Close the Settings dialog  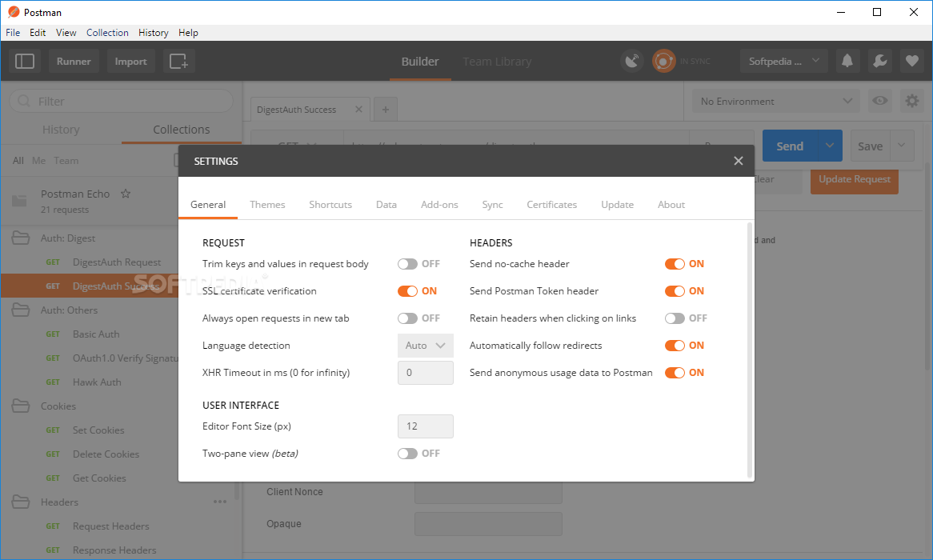(739, 161)
